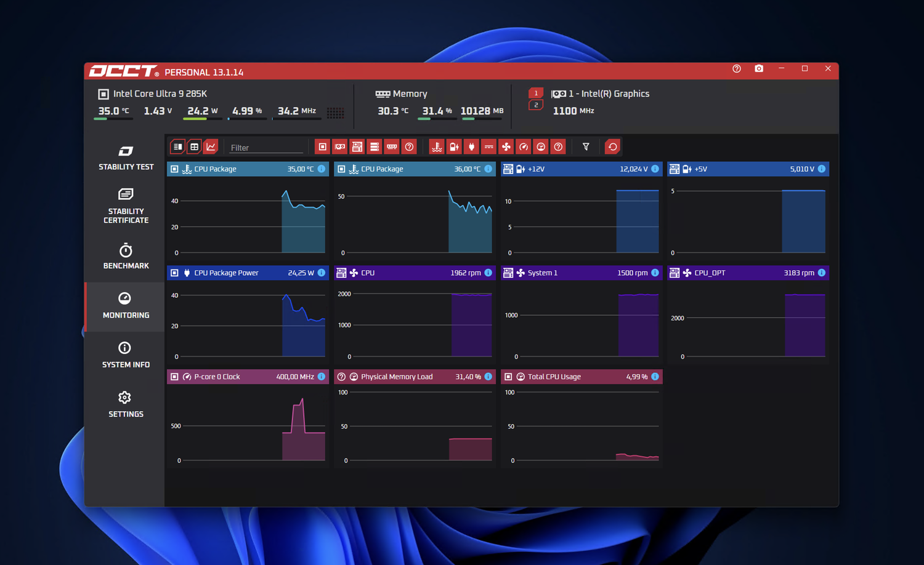Open the Stability Test section
Viewport: 924px width, 565px height.
[x=126, y=158]
